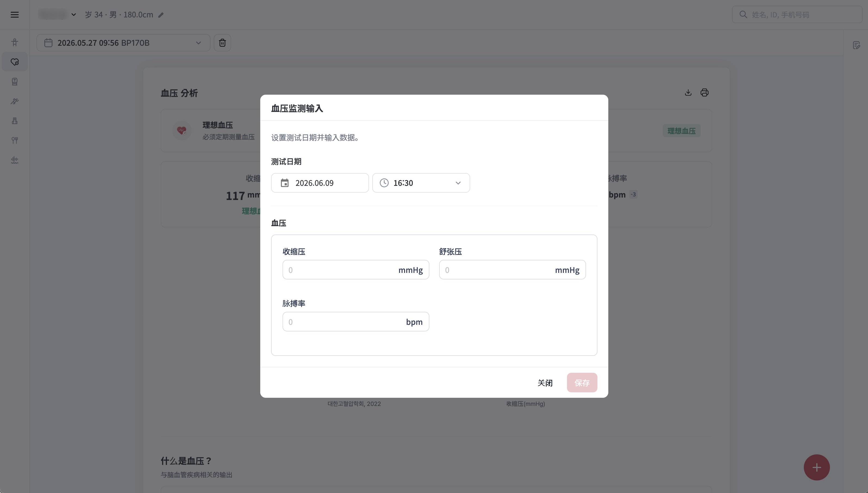Screen dimensions: 868x493
Task: Click the pulse rate bpm input
Action: 356,322
